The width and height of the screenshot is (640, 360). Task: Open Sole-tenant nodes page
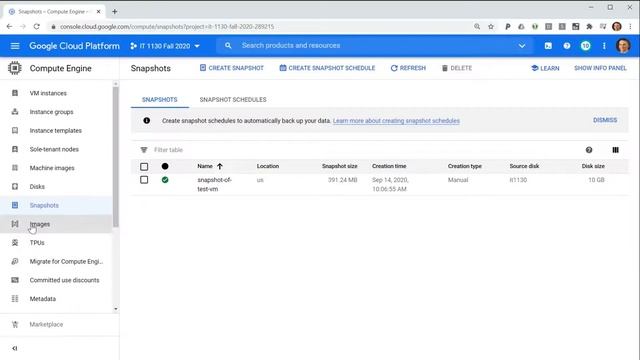click(54, 149)
